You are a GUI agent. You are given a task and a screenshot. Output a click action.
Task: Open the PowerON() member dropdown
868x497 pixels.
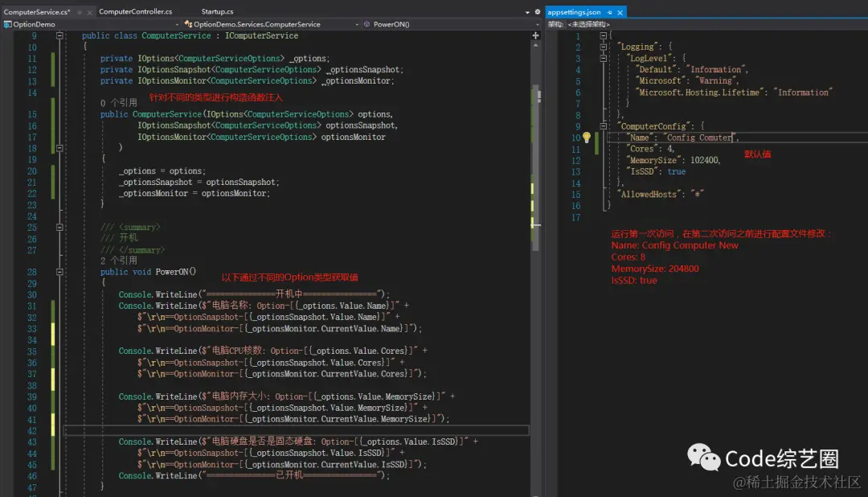[451, 24]
